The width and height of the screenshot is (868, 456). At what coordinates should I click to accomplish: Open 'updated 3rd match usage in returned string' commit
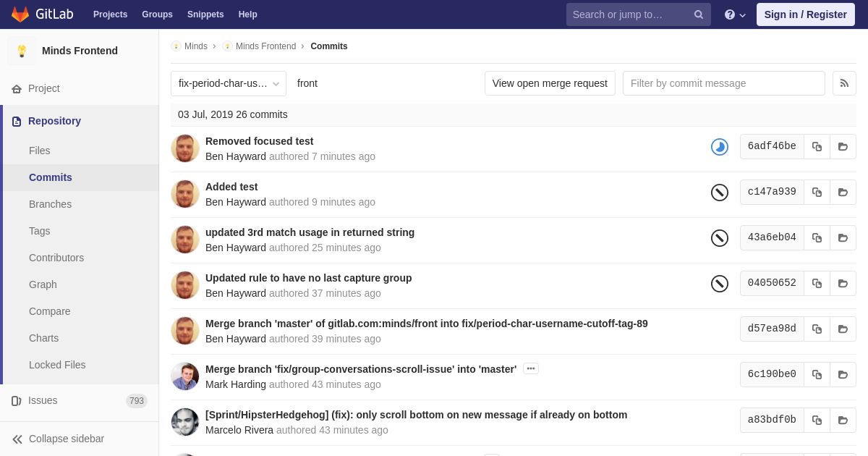point(310,232)
